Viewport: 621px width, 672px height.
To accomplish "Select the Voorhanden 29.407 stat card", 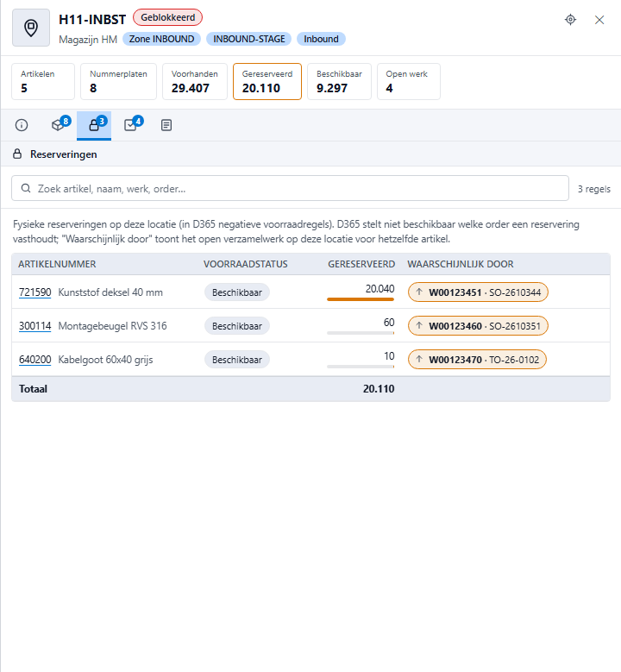I will [x=195, y=81].
